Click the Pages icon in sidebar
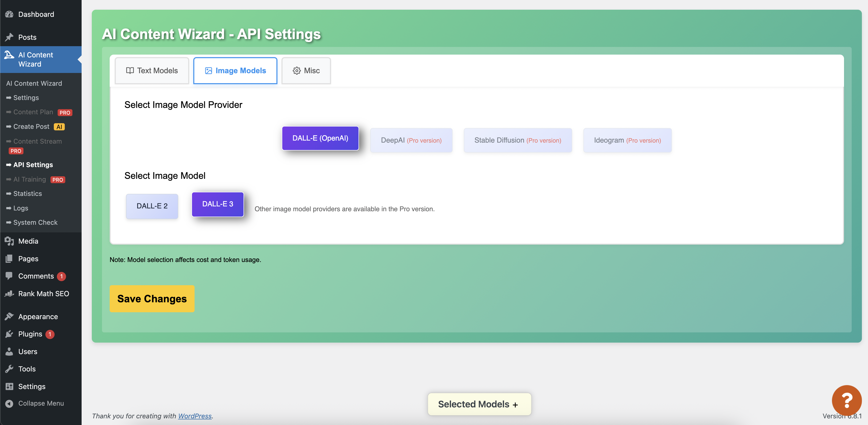868x425 pixels. pyautogui.click(x=9, y=258)
